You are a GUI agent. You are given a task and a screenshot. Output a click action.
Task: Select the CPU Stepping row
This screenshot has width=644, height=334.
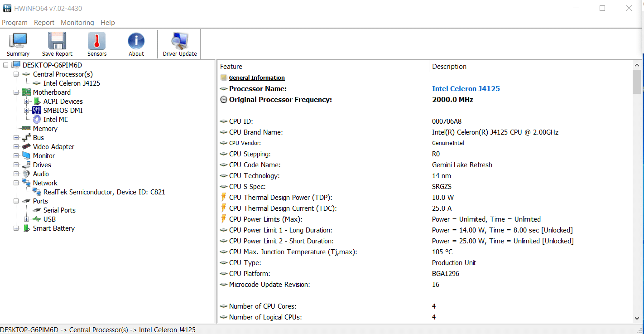[x=425, y=154]
